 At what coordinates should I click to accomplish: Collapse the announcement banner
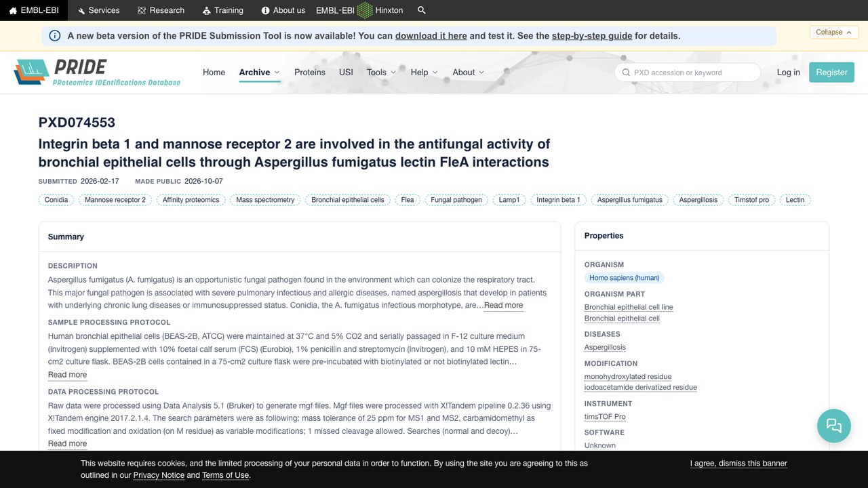coord(834,32)
